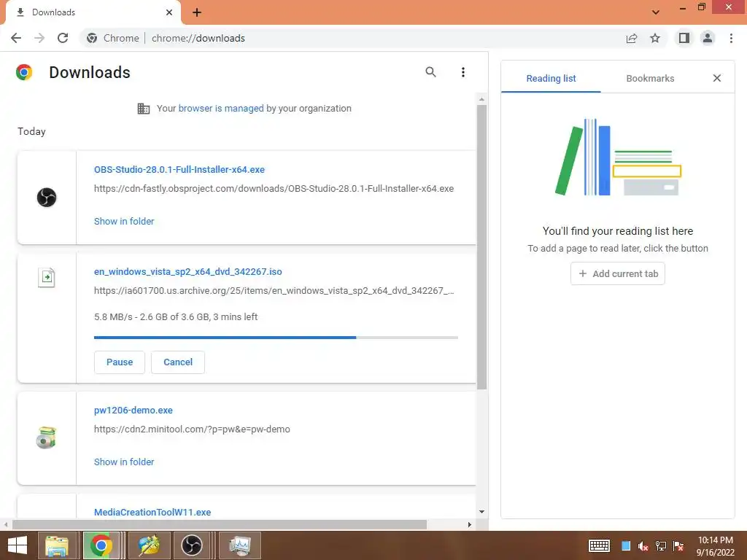Click the forward navigation arrow
Image resolution: width=747 pixels, height=560 pixels.
(x=39, y=38)
